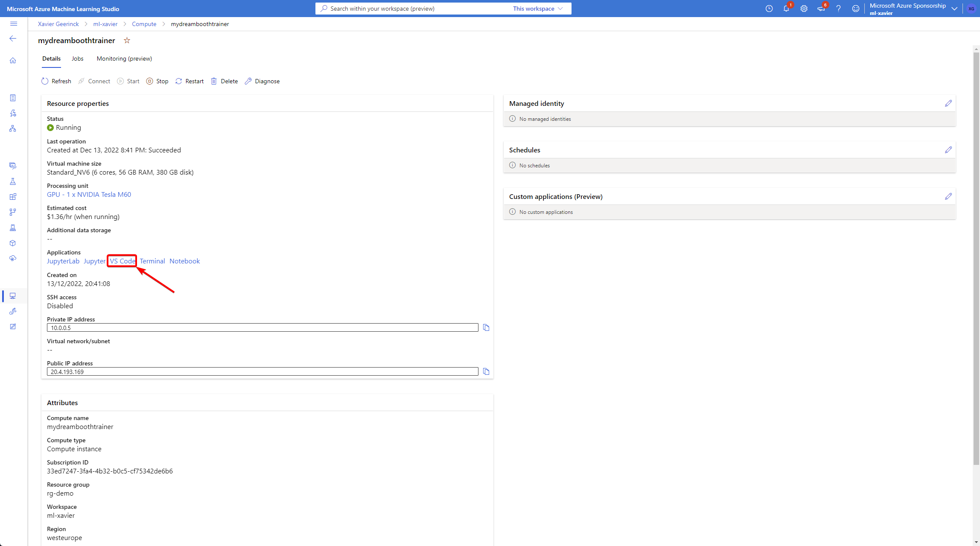
Task: Edit Schedules with pencil icon
Action: click(948, 150)
